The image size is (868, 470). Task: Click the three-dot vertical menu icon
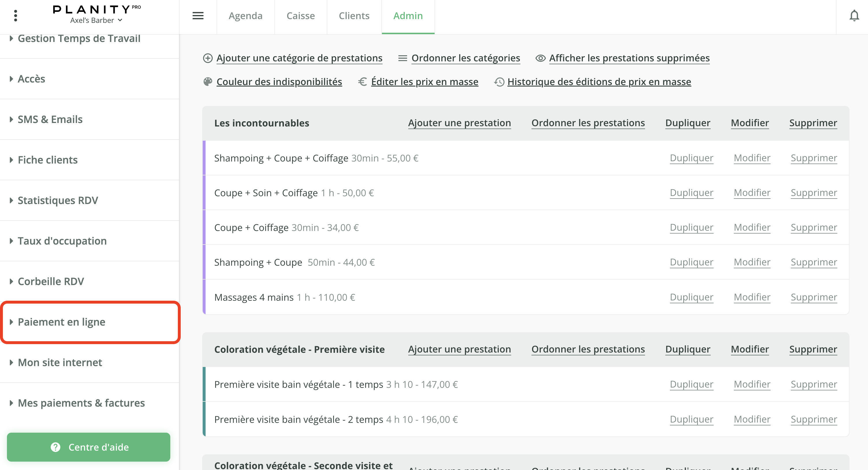pos(16,16)
